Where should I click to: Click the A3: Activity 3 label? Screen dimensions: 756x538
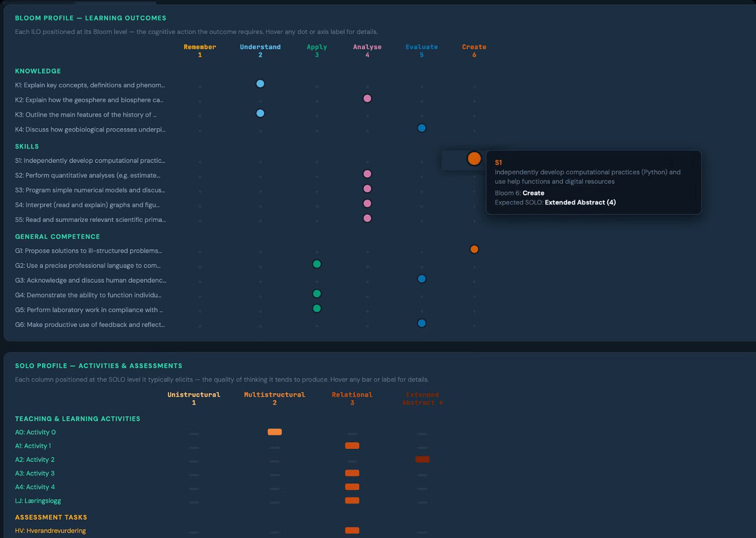(x=35, y=473)
